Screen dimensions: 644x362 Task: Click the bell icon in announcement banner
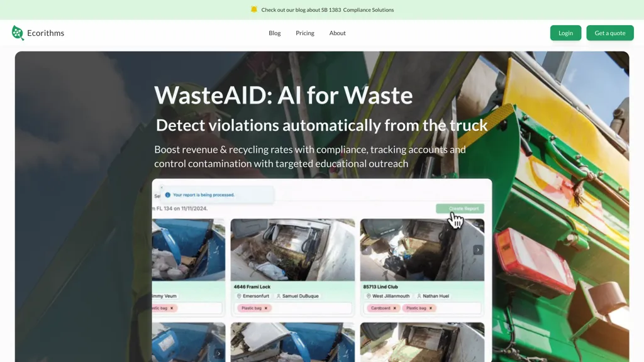click(254, 9)
